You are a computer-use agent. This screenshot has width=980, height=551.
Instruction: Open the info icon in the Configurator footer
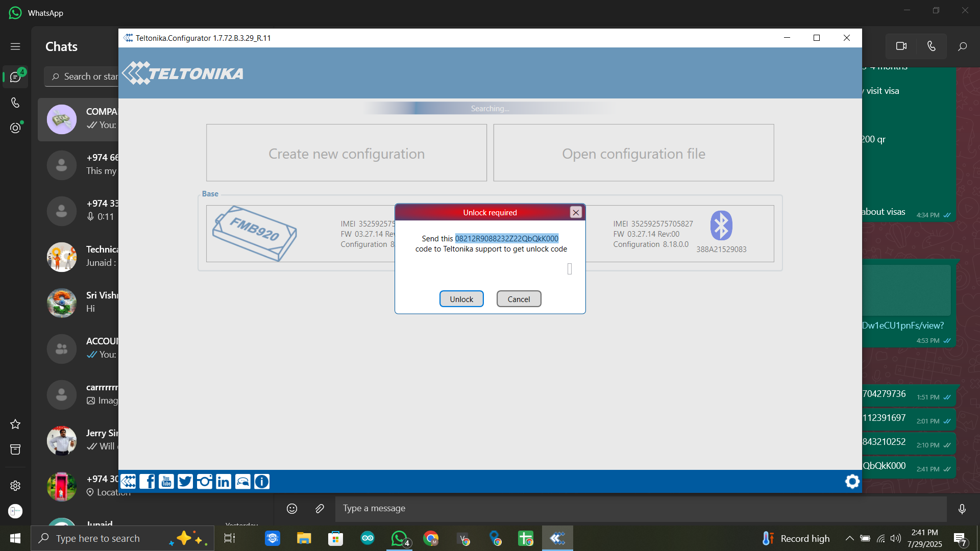(262, 482)
